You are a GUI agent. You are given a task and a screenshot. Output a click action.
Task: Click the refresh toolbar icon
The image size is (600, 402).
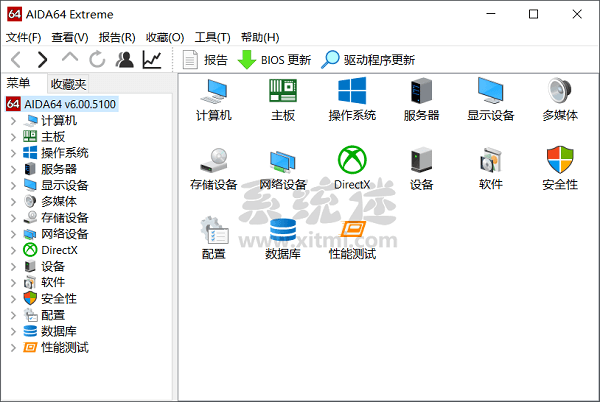pyautogui.click(x=97, y=60)
